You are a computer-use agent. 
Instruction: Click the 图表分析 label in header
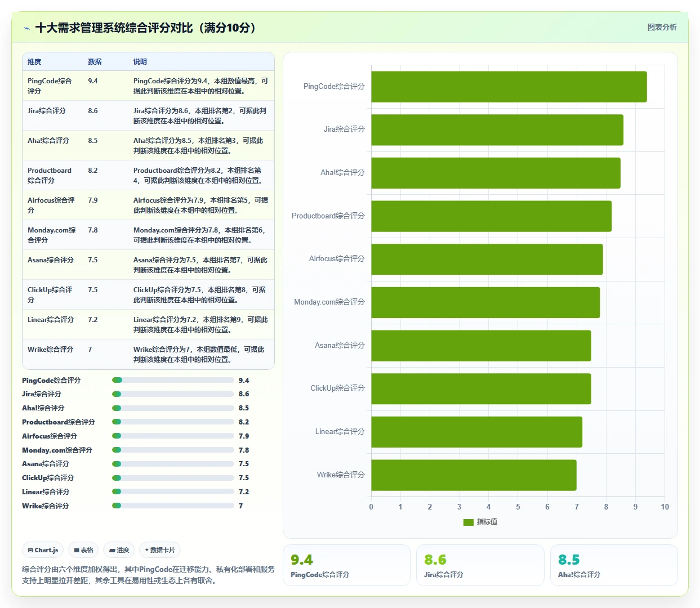pos(662,27)
